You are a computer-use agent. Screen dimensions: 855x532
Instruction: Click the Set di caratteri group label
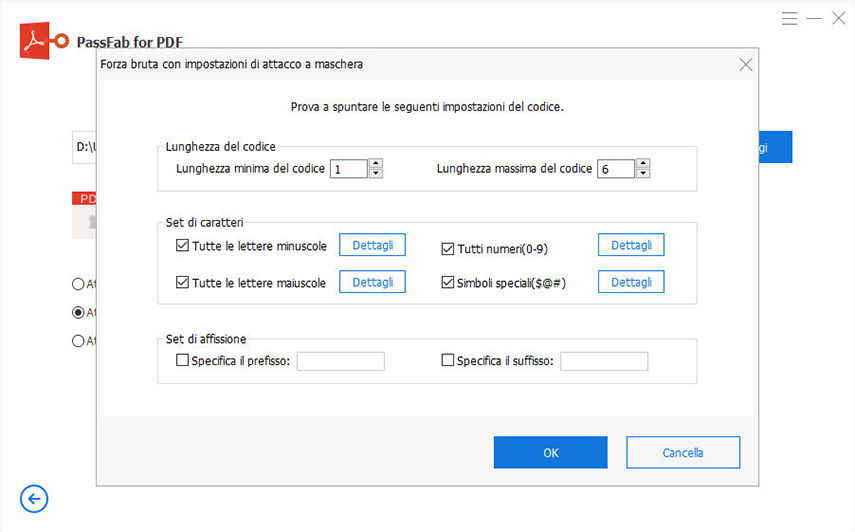click(204, 222)
